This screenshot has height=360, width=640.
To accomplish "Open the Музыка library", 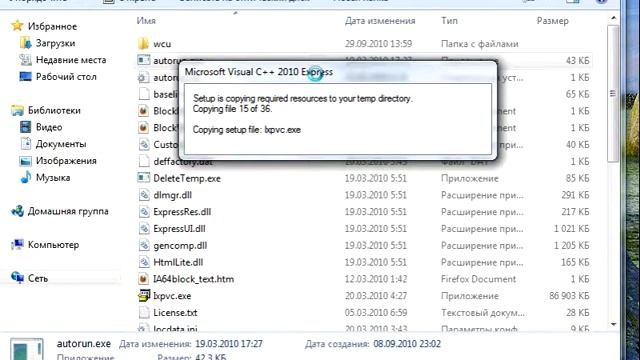I will [x=53, y=178].
